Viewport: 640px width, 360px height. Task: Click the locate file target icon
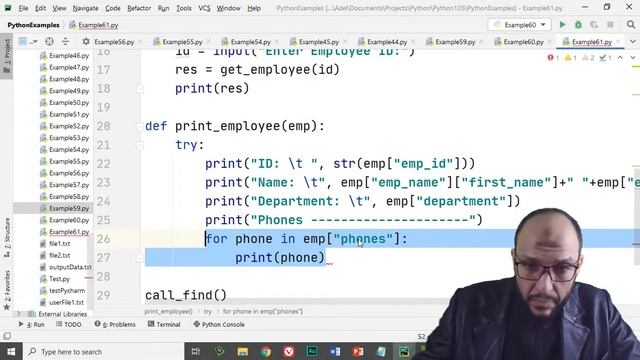pos(49,42)
